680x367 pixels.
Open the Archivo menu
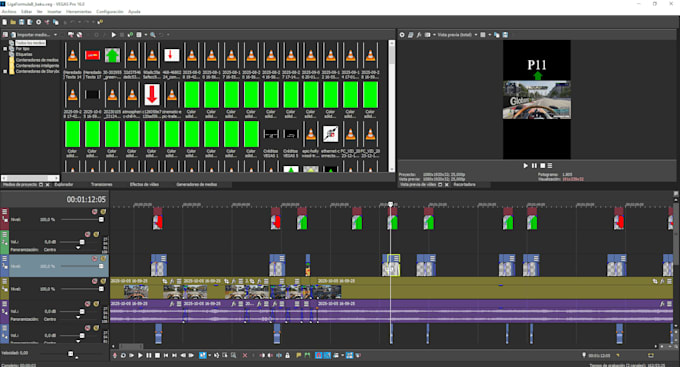point(9,12)
